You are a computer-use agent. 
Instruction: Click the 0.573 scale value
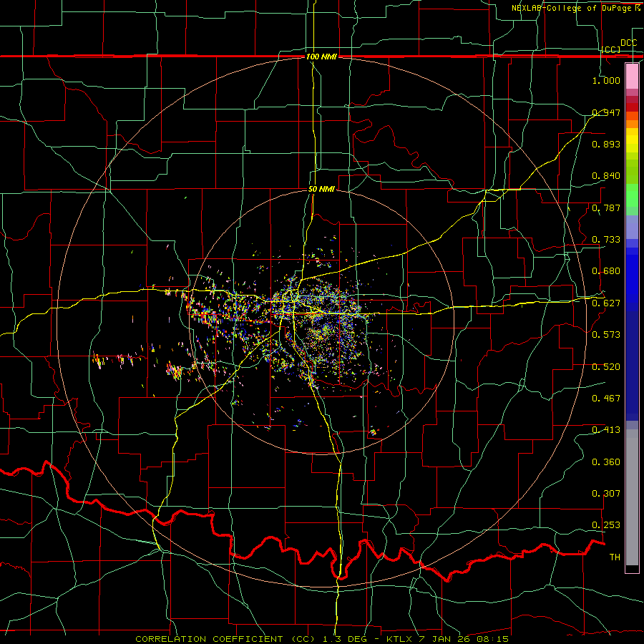[606, 334]
